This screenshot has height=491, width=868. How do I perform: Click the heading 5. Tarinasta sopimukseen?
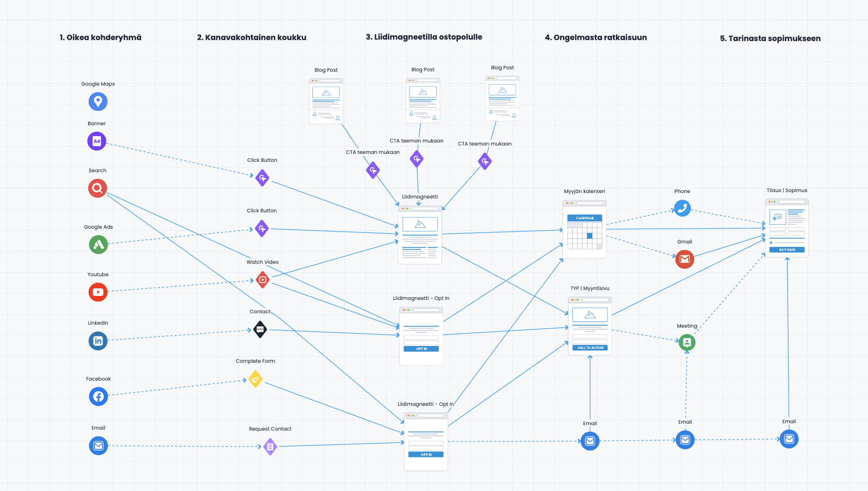coord(770,39)
